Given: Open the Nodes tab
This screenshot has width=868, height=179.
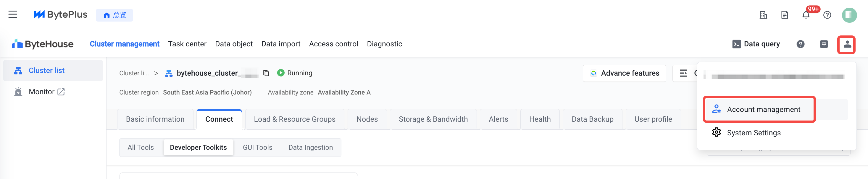Looking at the screenshot, I should point(367,119).
